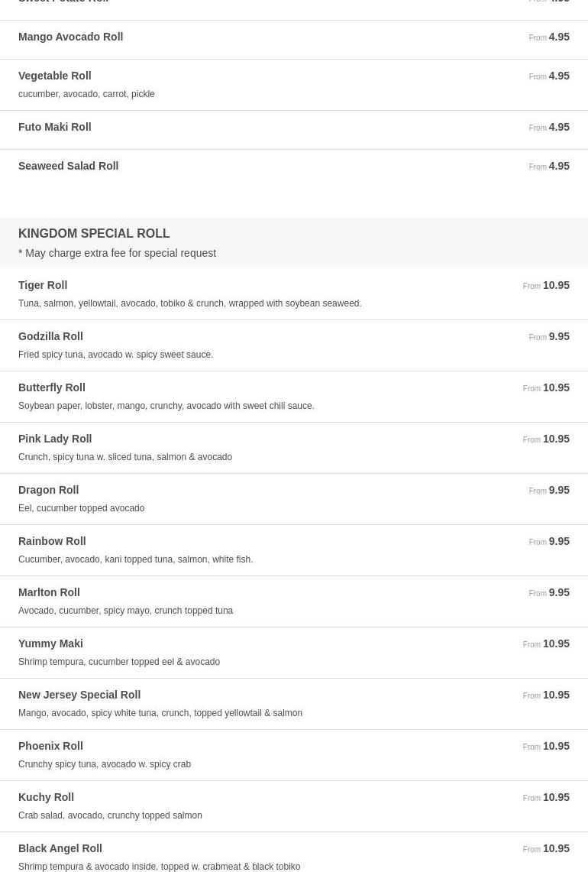This screenshot has height=872, width=588.
Task: Pick the Phoenix Roll
Action: point(50,746)
